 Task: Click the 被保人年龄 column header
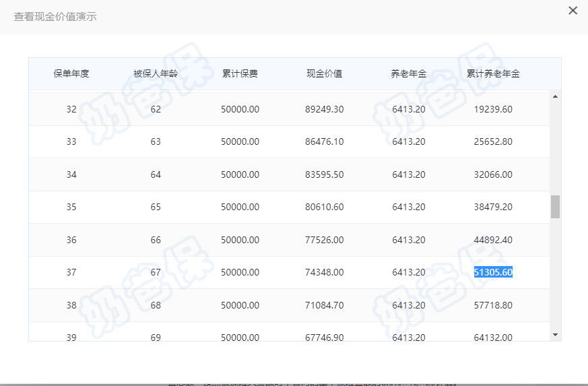(156, 73)
